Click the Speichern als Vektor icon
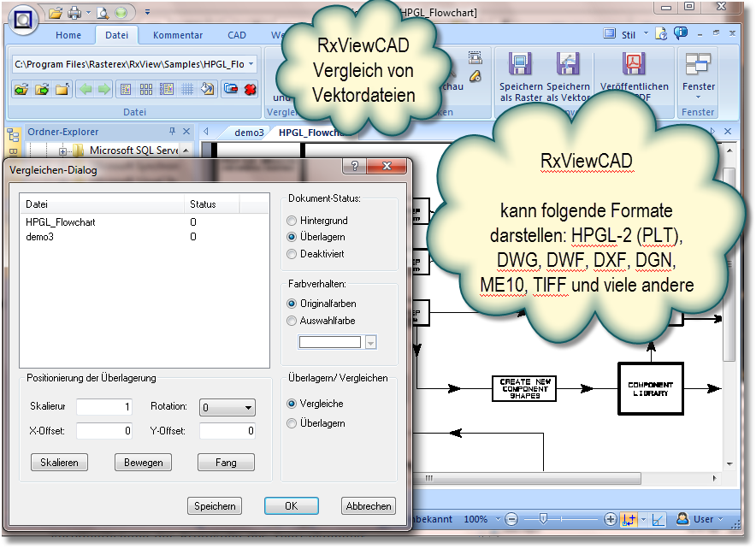 (568, 63)
